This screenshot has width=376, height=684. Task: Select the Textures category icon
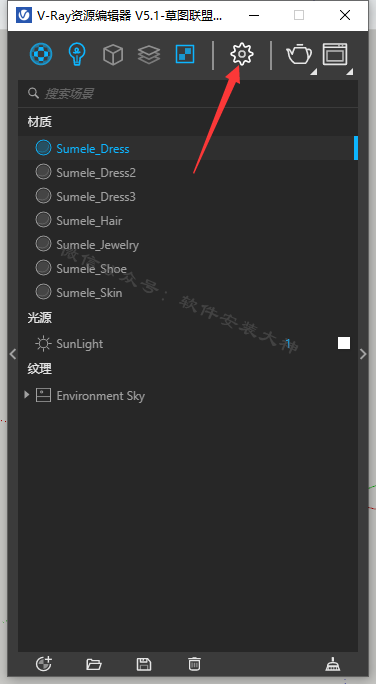185,54
